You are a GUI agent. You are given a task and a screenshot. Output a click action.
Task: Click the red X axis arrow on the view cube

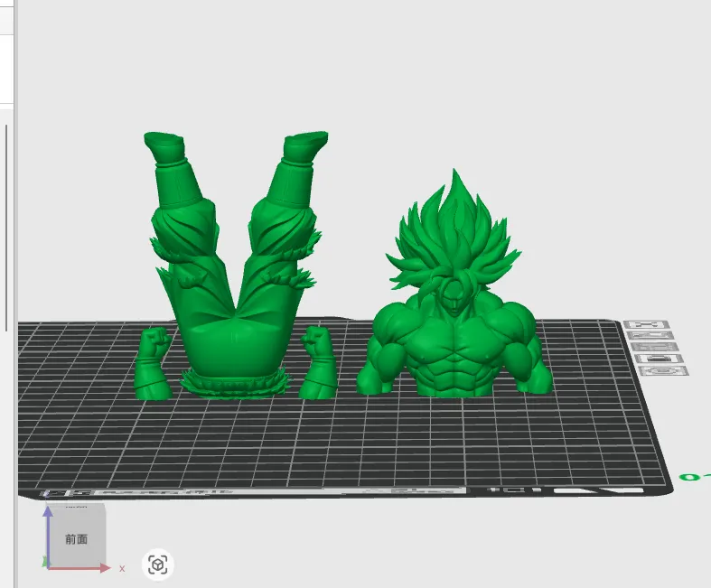click(80, 568)
